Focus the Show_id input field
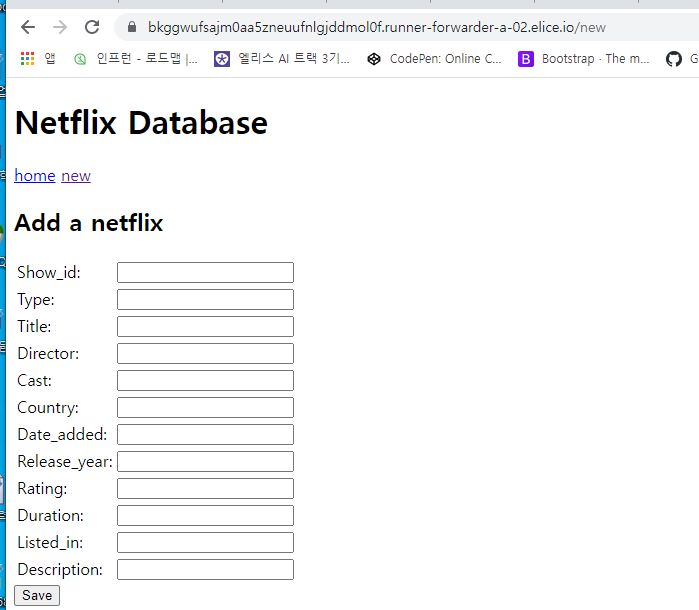The image size is (699, 610). coord(206,272)
